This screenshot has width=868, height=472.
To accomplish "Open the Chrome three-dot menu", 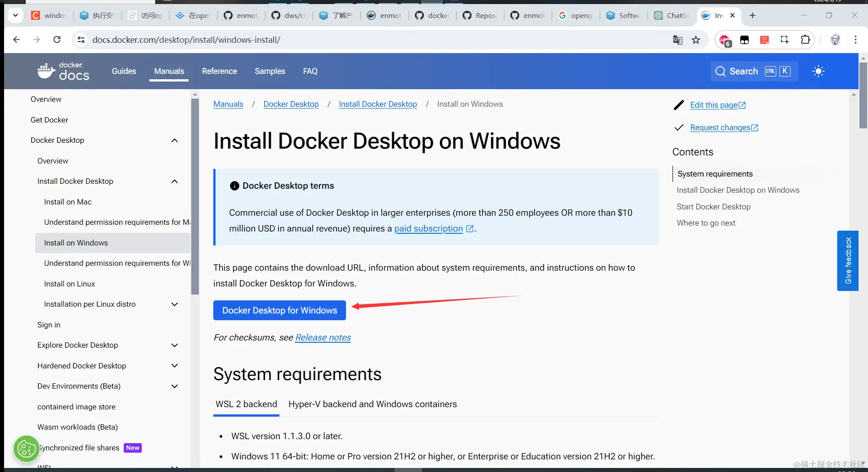I will click(x=855, y=40).
